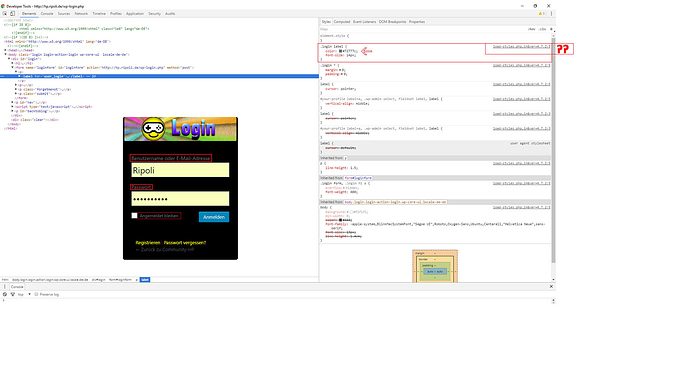
Task: Activate the inspect element picker icon
Action: click(5, 14)
